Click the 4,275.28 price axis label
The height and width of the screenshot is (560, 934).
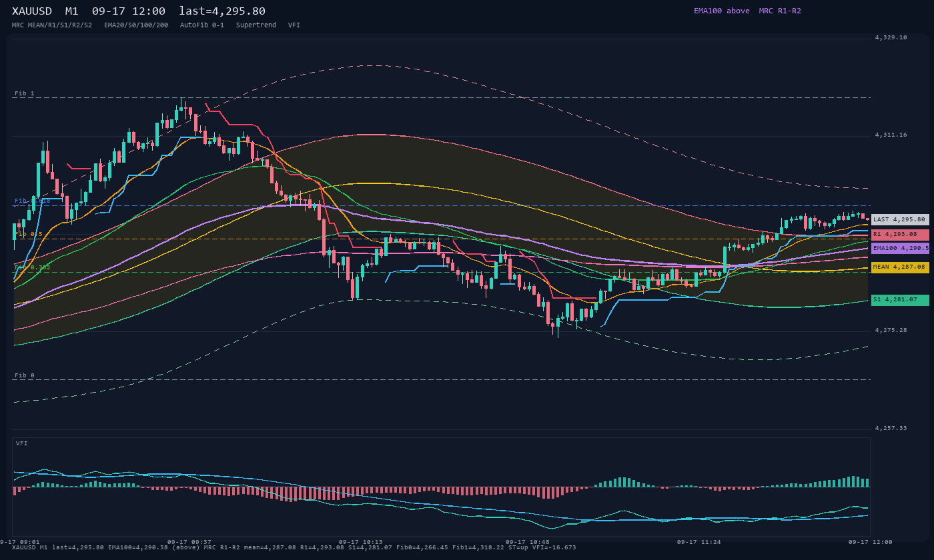coord(891,331)
